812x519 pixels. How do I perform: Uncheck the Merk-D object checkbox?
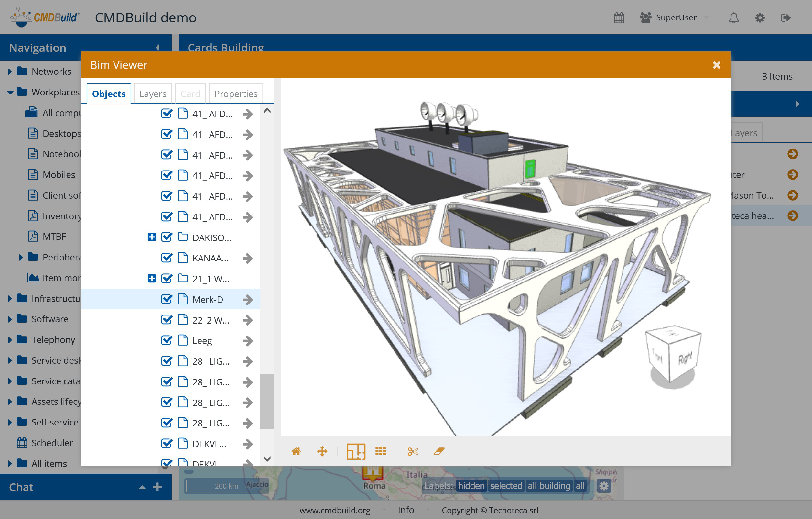(167, 299)
